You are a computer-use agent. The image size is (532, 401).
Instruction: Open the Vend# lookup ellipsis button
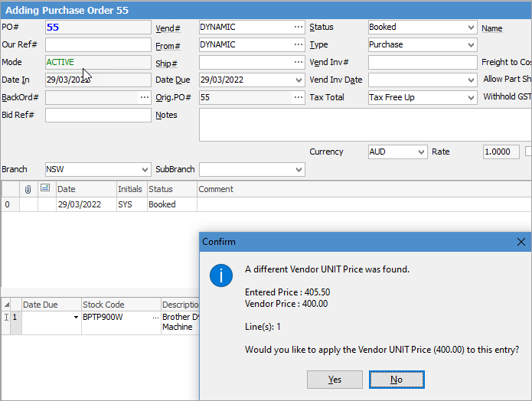pyautogui.click(x=298, y=28)
